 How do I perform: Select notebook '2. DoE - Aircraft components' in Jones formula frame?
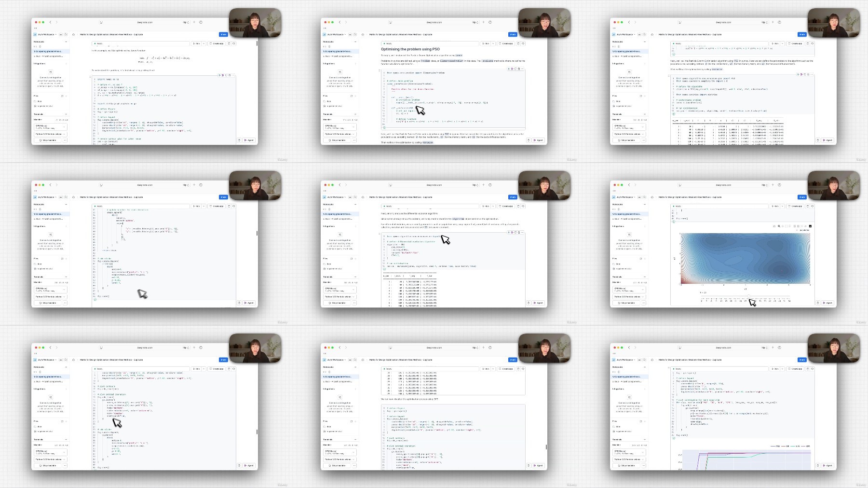[50, 56]
